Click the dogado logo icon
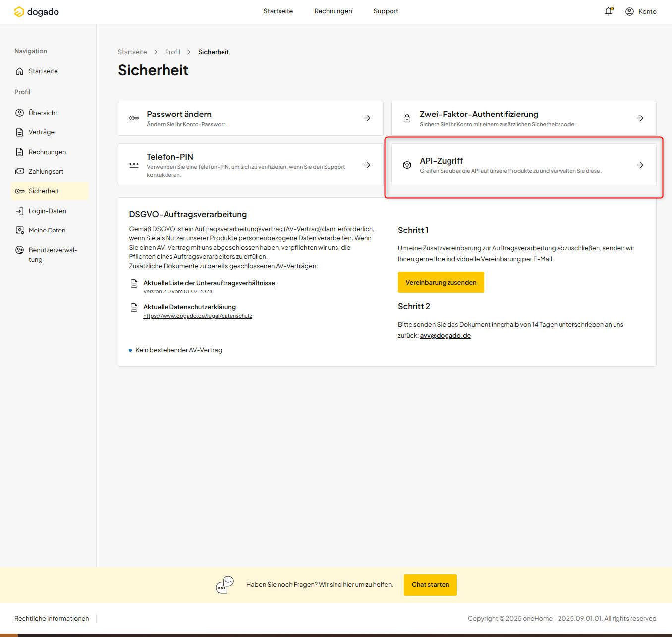The image size is (672, 637). pyautogui.click(x=19, y=12)
